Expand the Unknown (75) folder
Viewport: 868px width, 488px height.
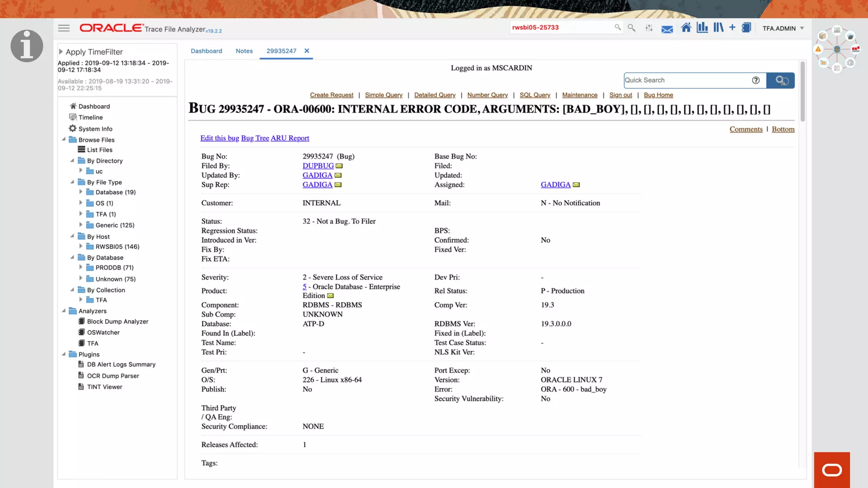(81, 278)
